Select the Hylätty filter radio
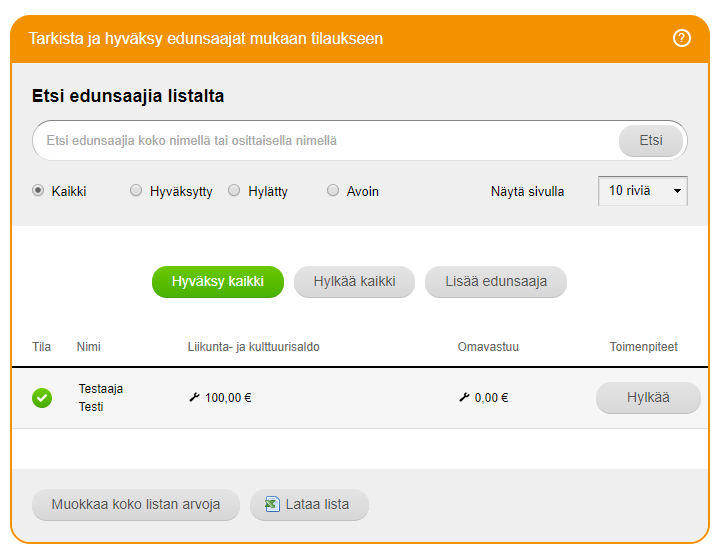719x557 pixels. 234,190
